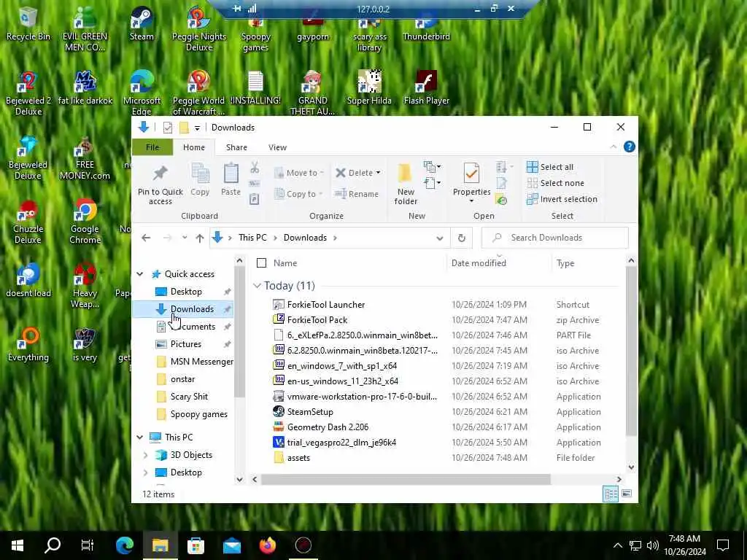Open Steam desktop shortcut
747x560 pixels.
(x=142, y=24)
